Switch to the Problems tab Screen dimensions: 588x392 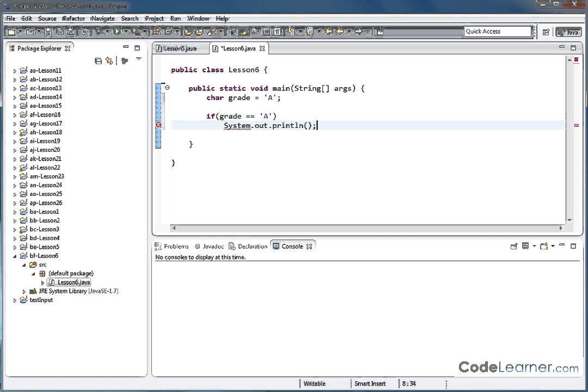pos(171,247)
